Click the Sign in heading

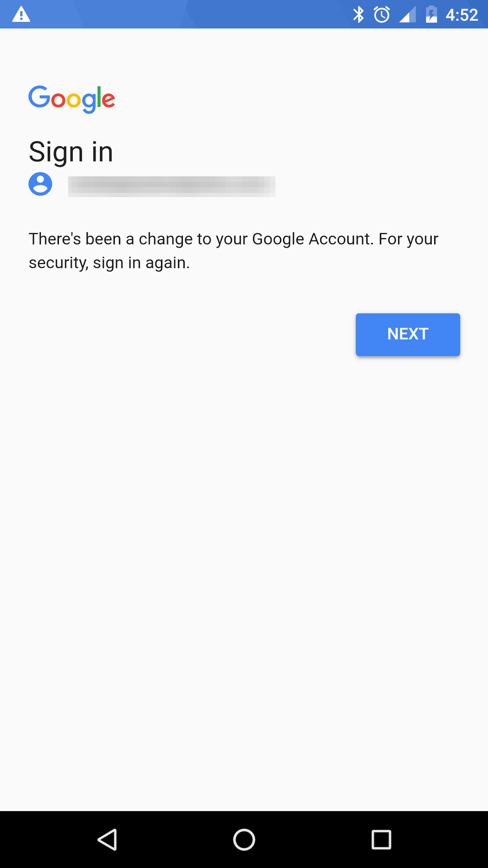tap(70, 151)
